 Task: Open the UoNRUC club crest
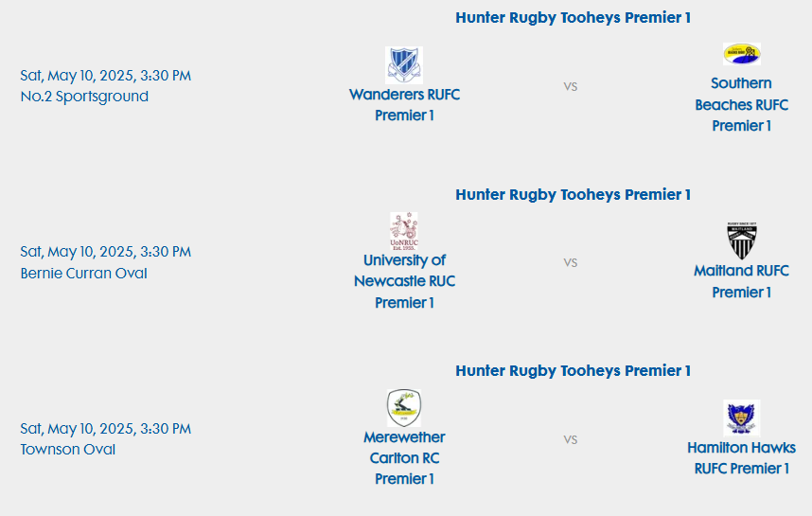point(404,231)
